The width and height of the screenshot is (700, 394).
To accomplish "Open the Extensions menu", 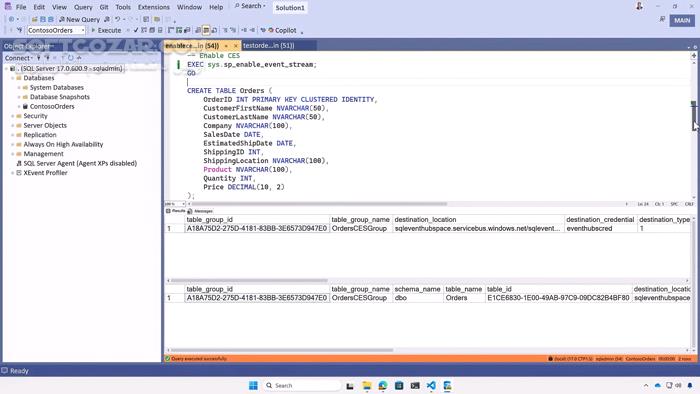I will pyautogui.click(x=154, y=7).
